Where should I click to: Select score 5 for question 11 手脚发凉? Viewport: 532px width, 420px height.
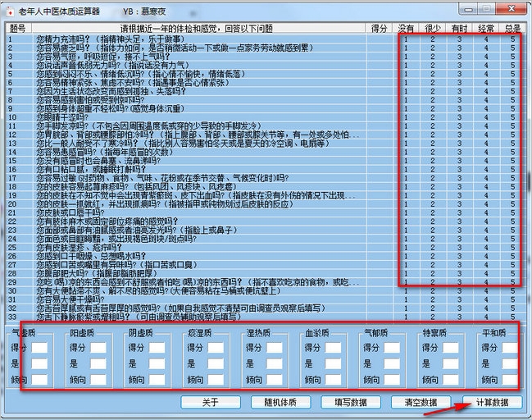512,126
